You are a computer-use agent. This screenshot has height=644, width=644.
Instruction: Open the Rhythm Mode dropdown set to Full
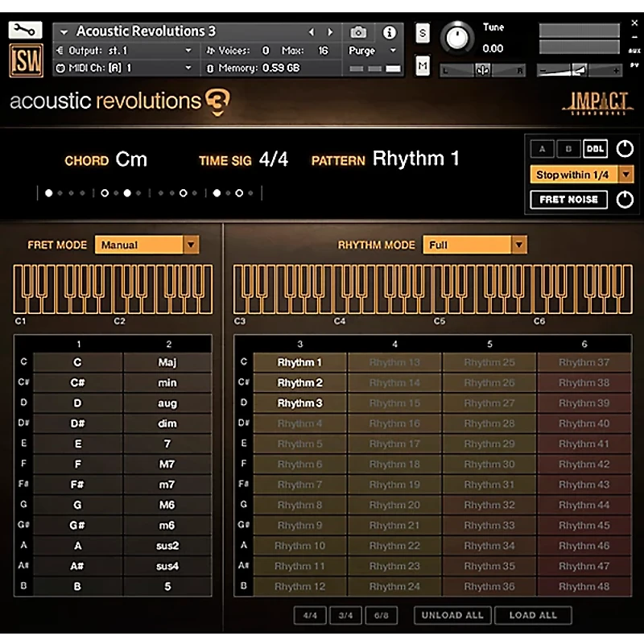(x=474, y=244)
